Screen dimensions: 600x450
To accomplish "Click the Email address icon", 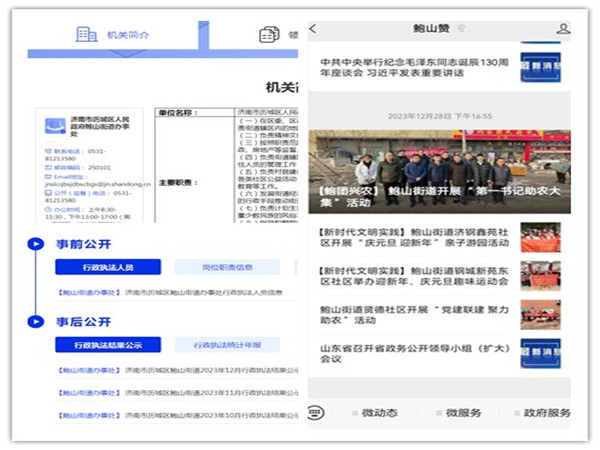I will click(x=48, y=177).
